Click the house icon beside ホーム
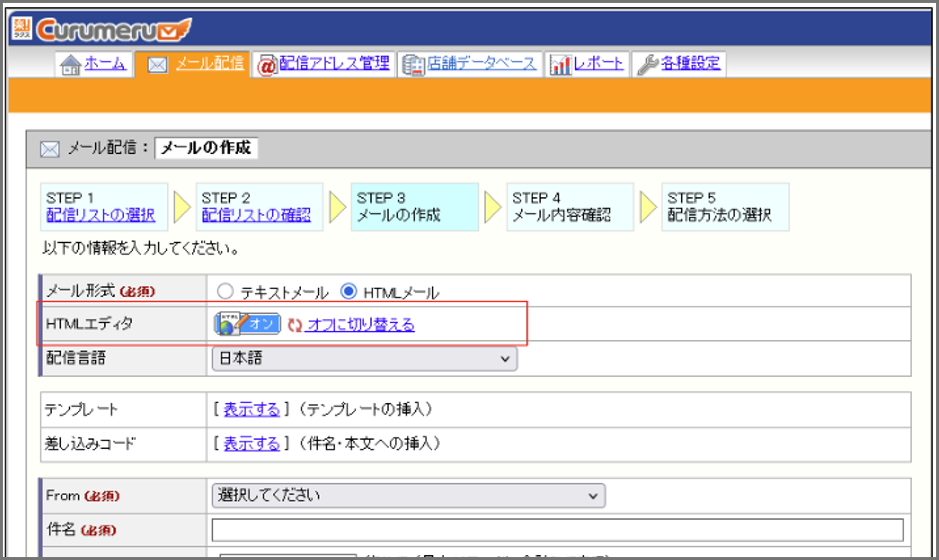This screenshot has width=939, height=560. pos(71,65)
